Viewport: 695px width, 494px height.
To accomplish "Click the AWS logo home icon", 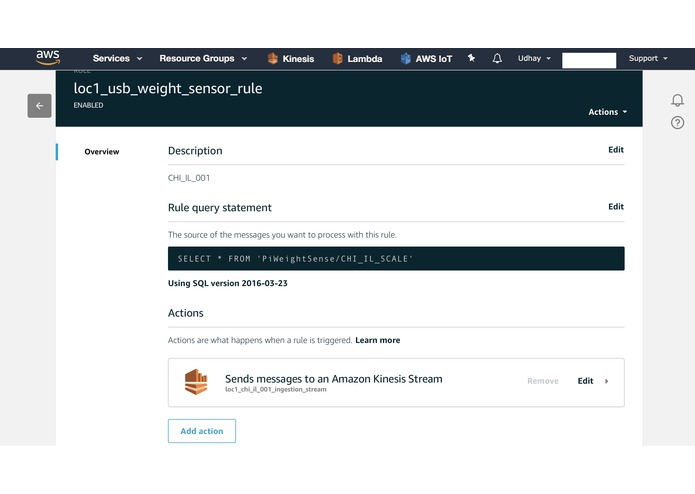I will pos(48,58).
